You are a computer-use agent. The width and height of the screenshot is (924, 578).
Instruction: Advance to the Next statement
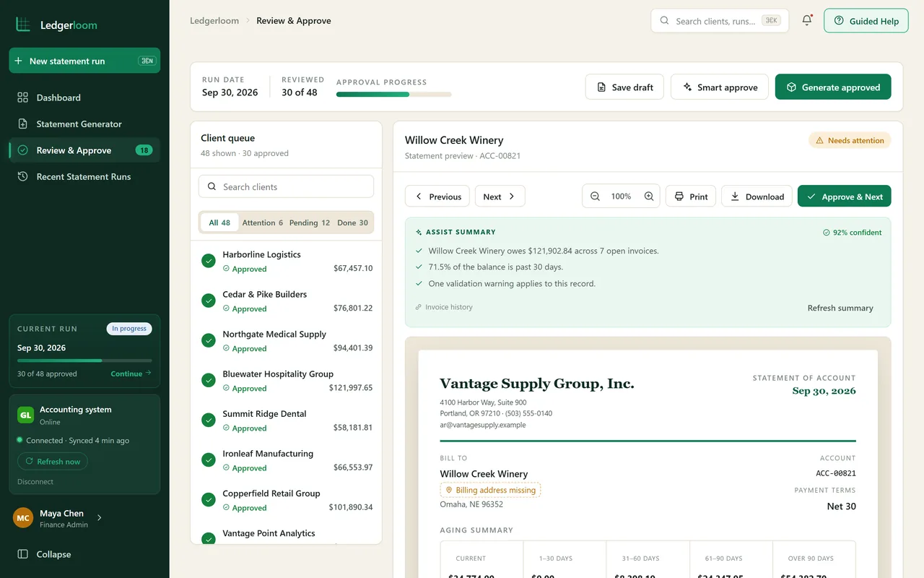[x=500, y=197]
